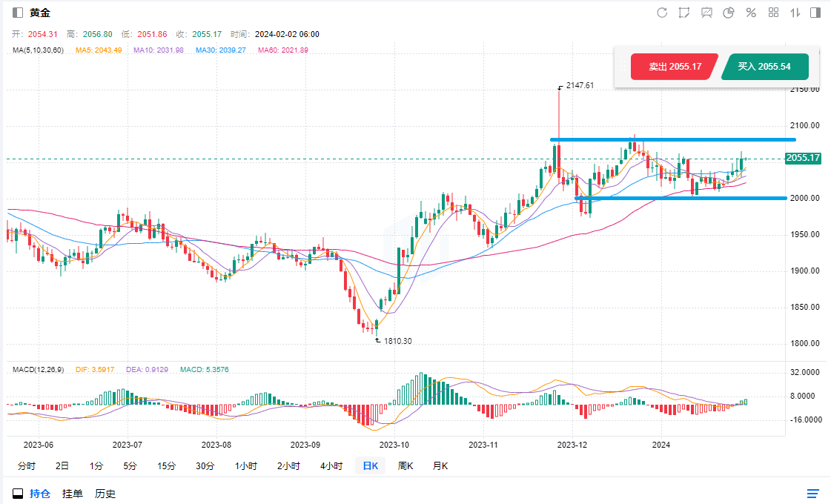831x504 pixels.
Task: Open MACD(12,26,9) indicator settings
Action: point(39,369)
